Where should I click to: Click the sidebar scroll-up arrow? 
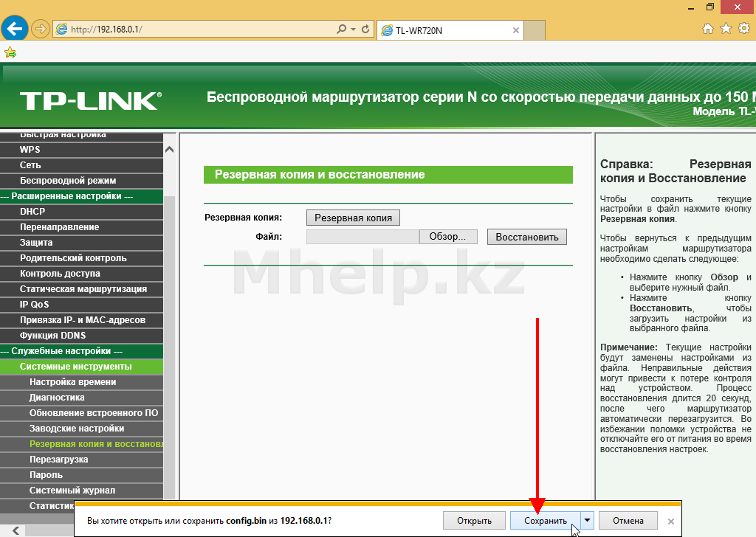pos(169,150)
